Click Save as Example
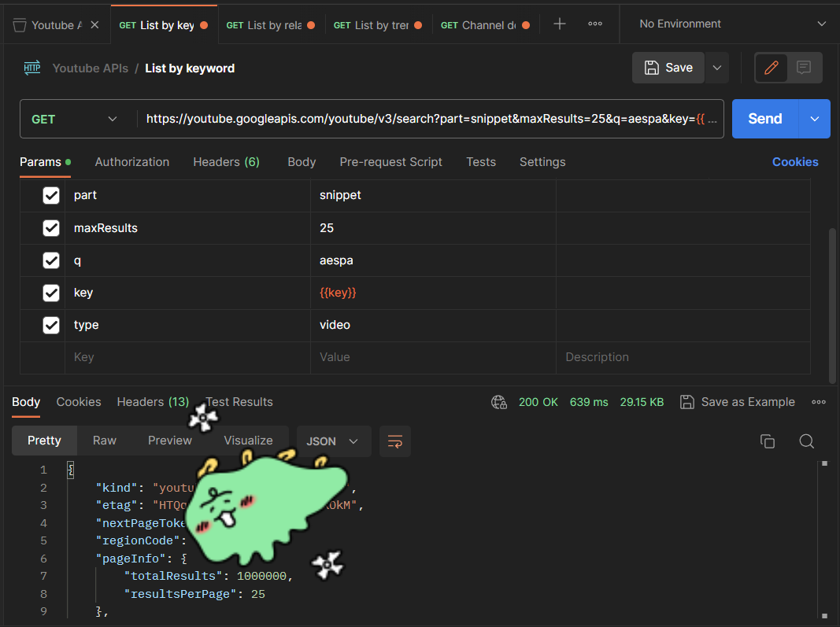 click(x=737, y=402)
